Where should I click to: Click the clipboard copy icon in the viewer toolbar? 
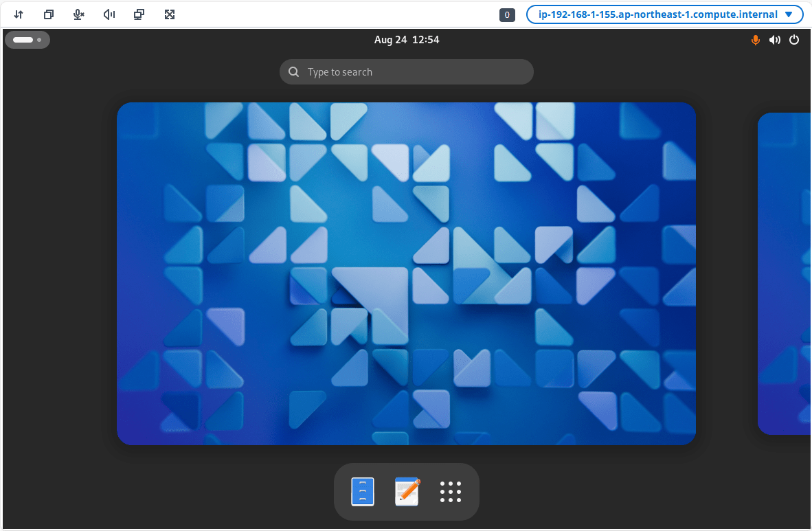pyautogui.click(x=49, y=14)
